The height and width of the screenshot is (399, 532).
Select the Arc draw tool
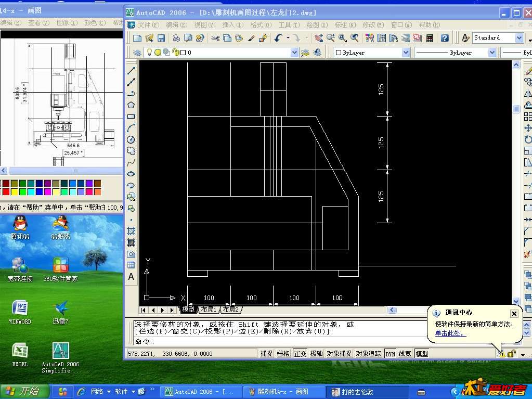(x=131, y=128)
